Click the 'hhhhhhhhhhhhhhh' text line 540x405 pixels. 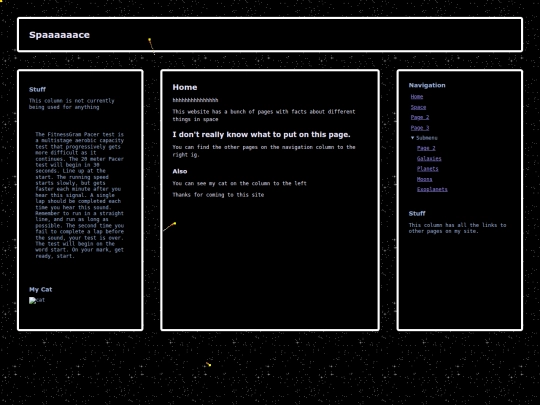pos(195,100)
